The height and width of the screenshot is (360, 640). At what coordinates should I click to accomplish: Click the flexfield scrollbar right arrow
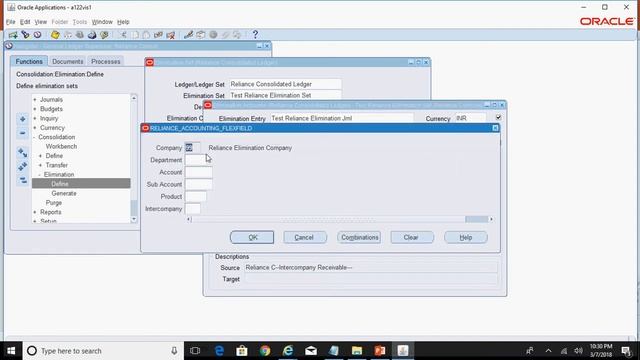[491, 219]
